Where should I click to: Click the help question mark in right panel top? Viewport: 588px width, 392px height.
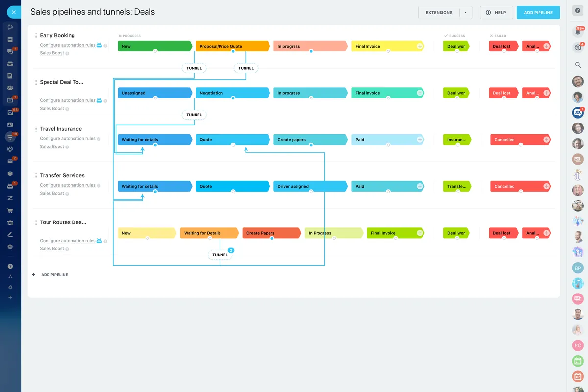pyautogui.click(x=578, y=11)
